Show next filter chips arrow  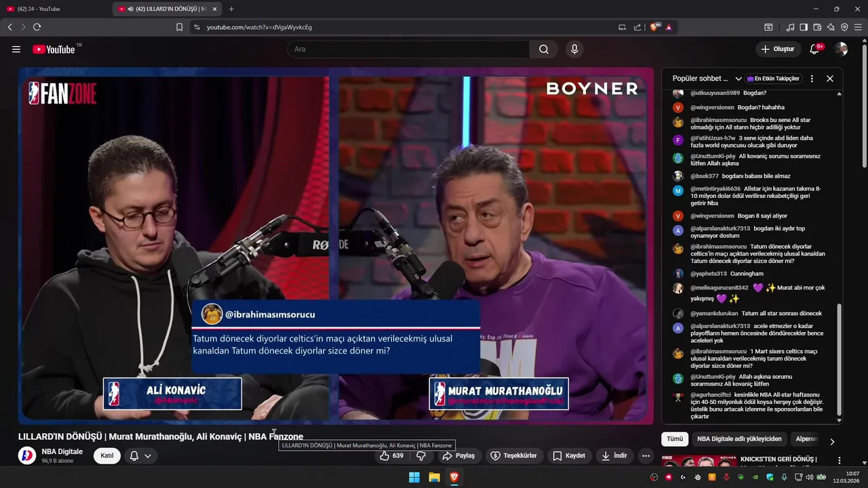pos(832,442)
